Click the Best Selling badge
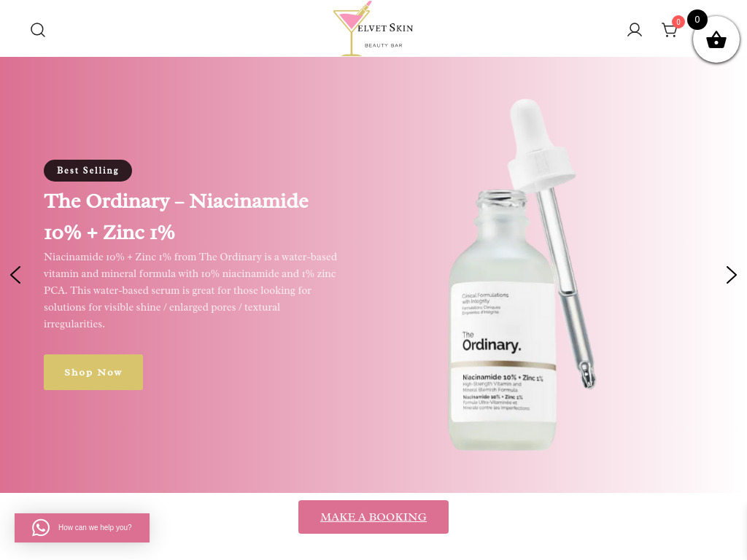 (88, 171)
